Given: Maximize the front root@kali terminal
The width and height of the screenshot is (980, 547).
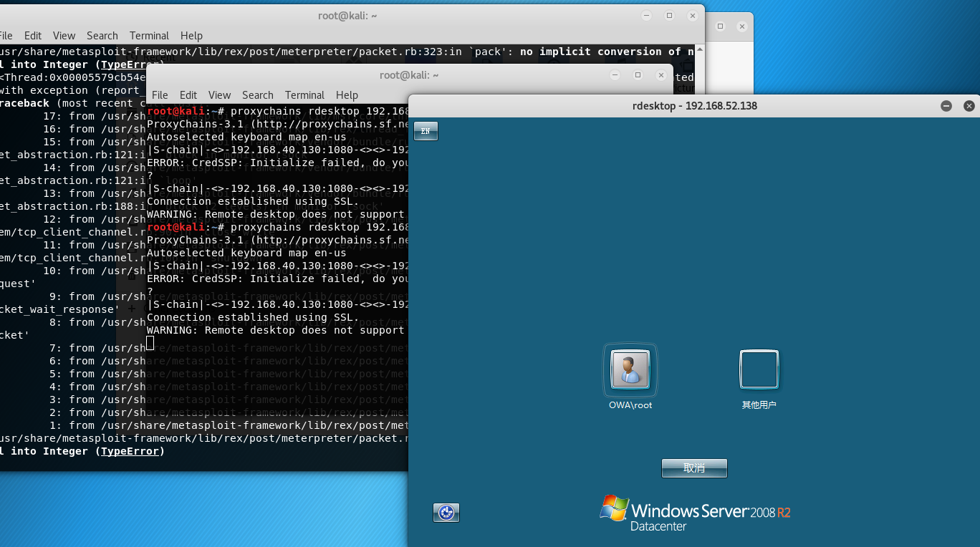Looking at the screenshot, I should pyautogui.click(x=638, y=75).
